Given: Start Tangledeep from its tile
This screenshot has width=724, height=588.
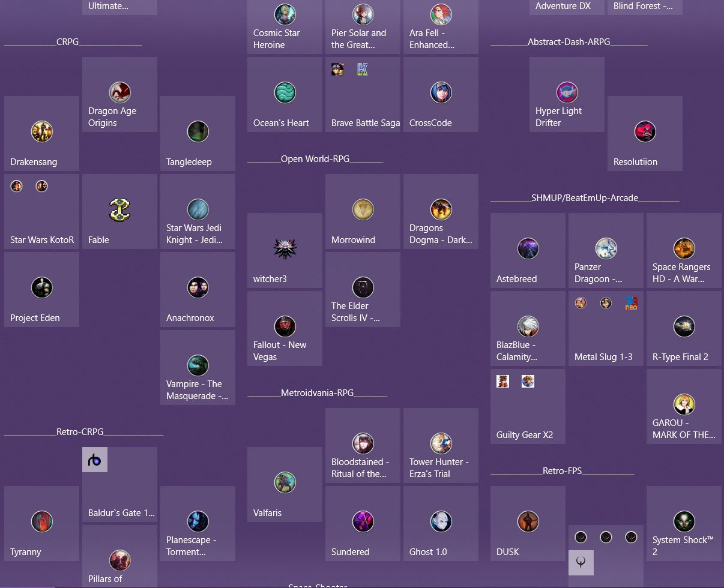Looking at the screenshot, I should pos(198,133).
